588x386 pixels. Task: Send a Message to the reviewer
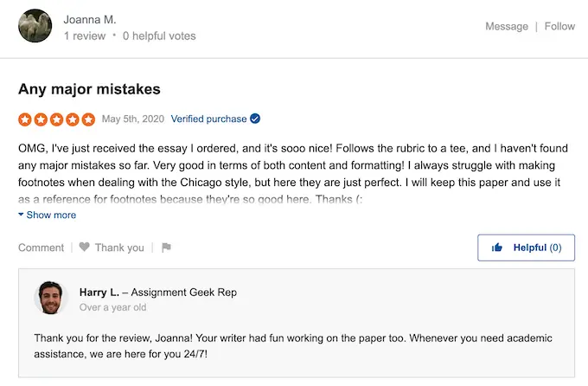pos(506,26)
